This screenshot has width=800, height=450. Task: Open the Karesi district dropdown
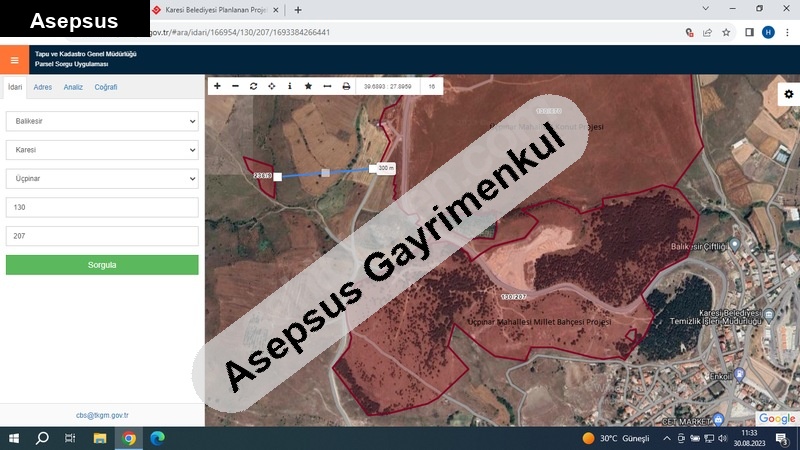(x=102, y=150)
